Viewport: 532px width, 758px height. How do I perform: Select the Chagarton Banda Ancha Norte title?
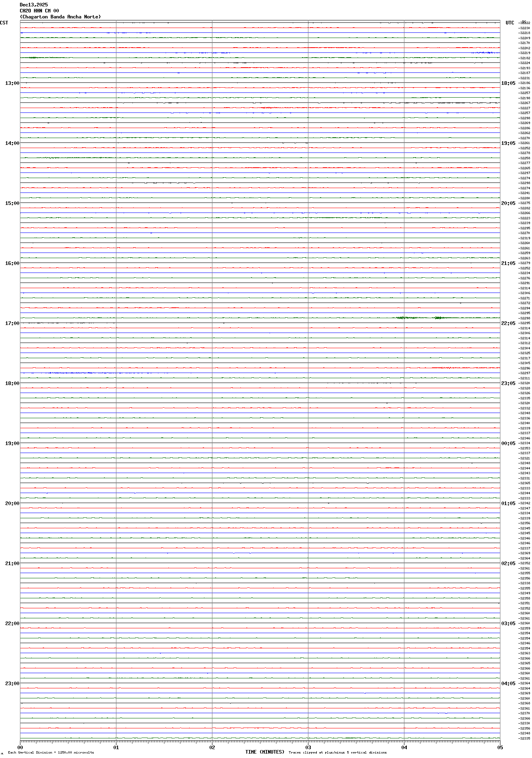point(60,17)
